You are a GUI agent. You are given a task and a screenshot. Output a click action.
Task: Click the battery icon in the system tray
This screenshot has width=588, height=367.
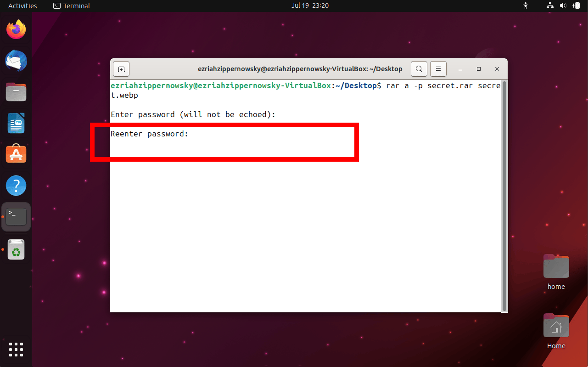[576, 6]
